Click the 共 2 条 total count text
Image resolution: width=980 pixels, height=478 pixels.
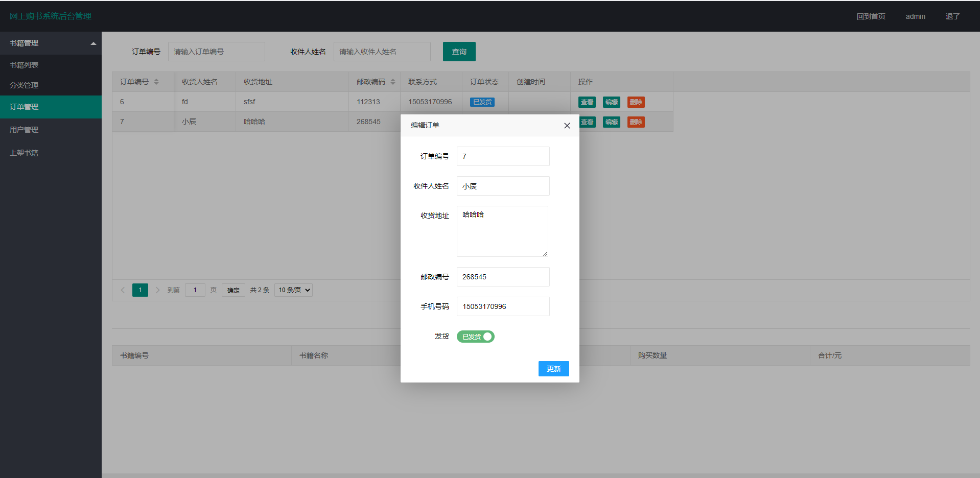click(260, 290)
